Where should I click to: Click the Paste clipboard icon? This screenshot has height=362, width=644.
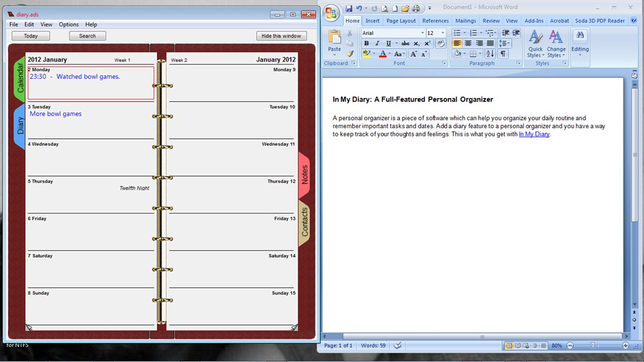click(335, 38)
